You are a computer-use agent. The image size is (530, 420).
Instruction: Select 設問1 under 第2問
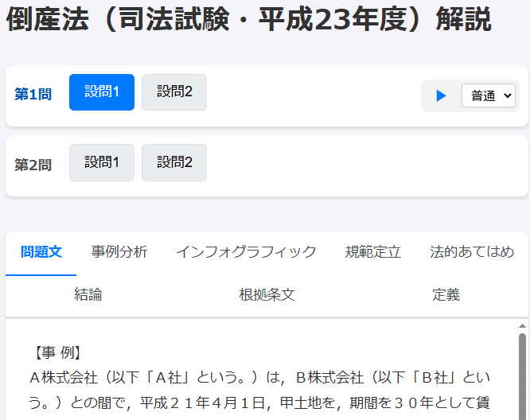click(102, 162)
